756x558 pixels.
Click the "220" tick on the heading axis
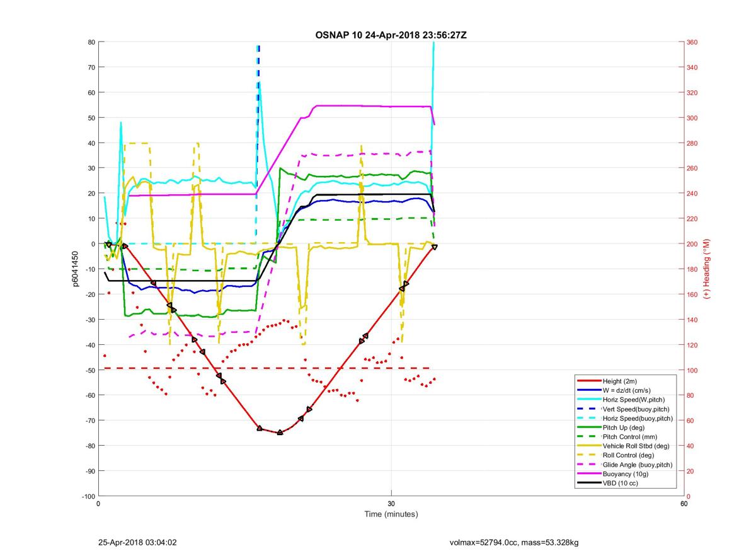[x=693, y=219]
